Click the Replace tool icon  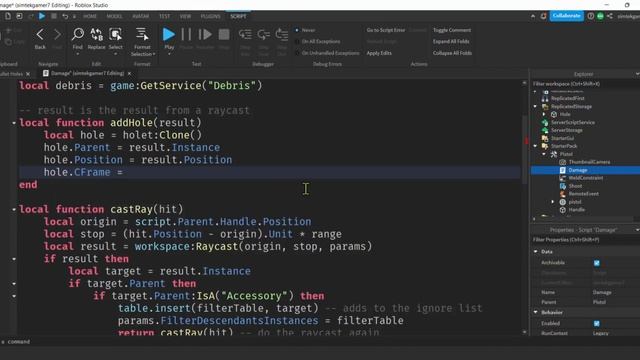[x=97, y=34]
